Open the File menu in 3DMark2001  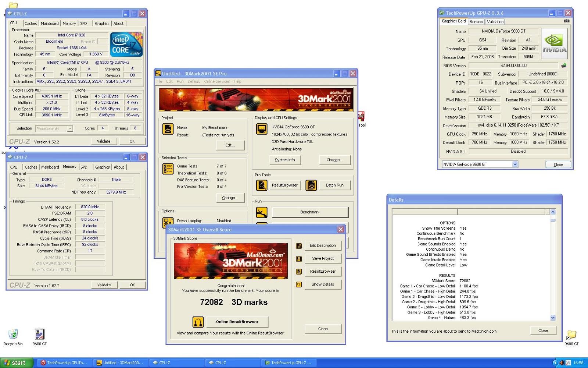[159, 81]
